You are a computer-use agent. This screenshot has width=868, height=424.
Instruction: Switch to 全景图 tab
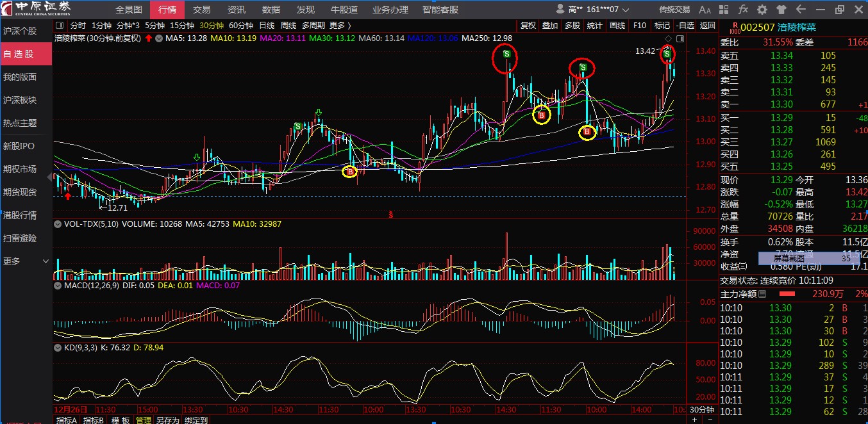[x=129, y=10]
